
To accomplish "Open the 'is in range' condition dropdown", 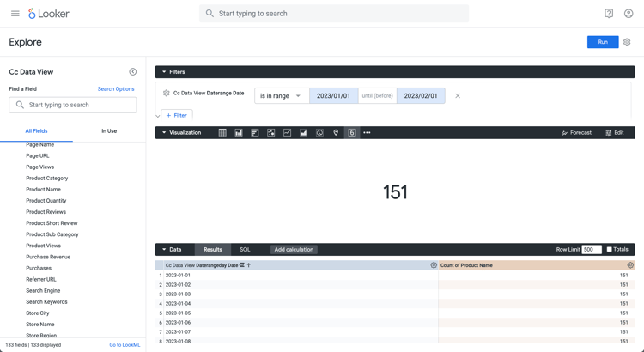I will click(282, 95).
